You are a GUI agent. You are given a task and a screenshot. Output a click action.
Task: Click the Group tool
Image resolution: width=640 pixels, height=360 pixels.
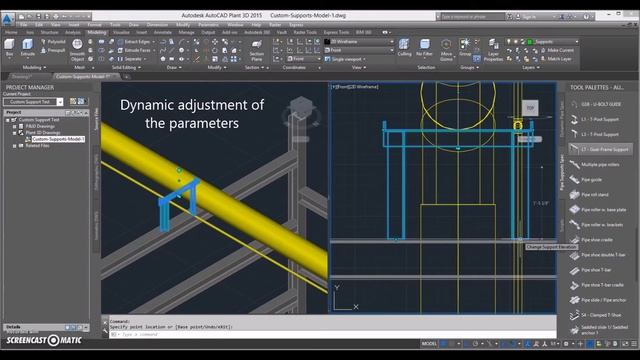pos(465,47)
